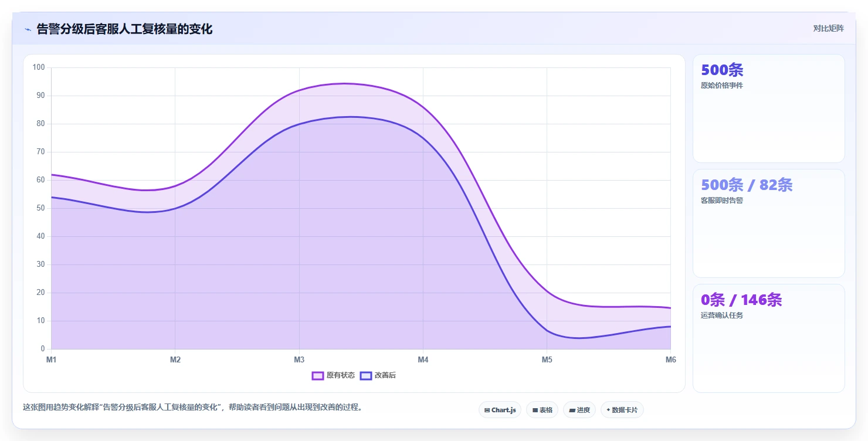The height and width of the screenshot is (441, 868).
Task: Click the 表格 chip square icon
Action: [x=535, y=410]
